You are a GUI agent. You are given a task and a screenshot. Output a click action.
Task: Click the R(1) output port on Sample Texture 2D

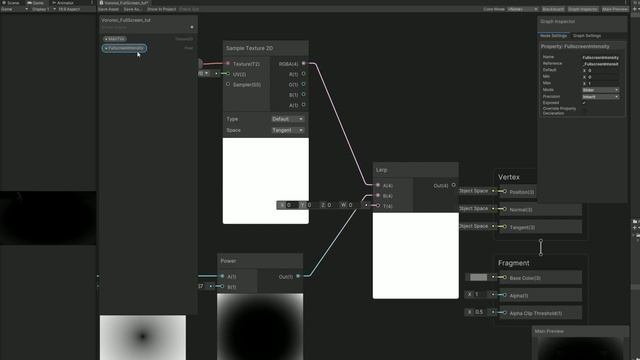point(303,74)
